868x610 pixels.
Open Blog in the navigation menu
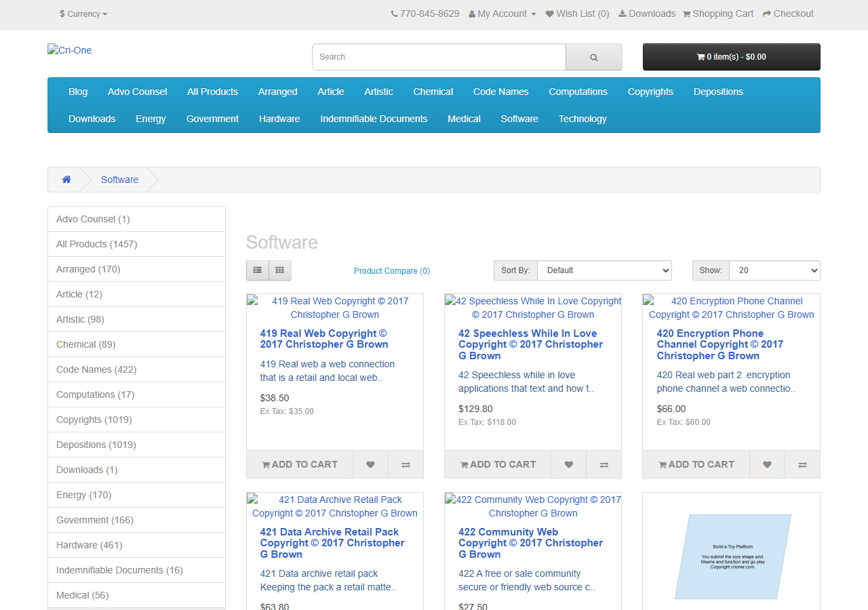pyautogui.click(x=78, y=91)
